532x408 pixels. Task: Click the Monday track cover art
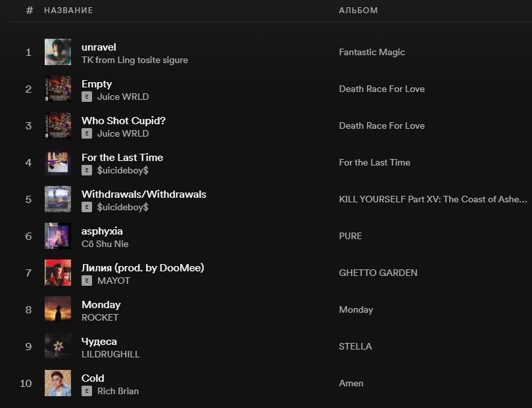pos(57,309)
